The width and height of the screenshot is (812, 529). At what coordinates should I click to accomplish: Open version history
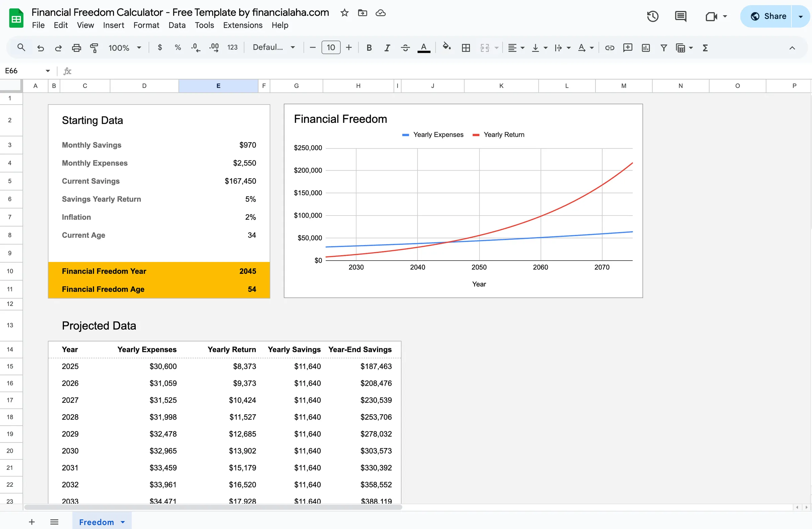click(652, 16)
